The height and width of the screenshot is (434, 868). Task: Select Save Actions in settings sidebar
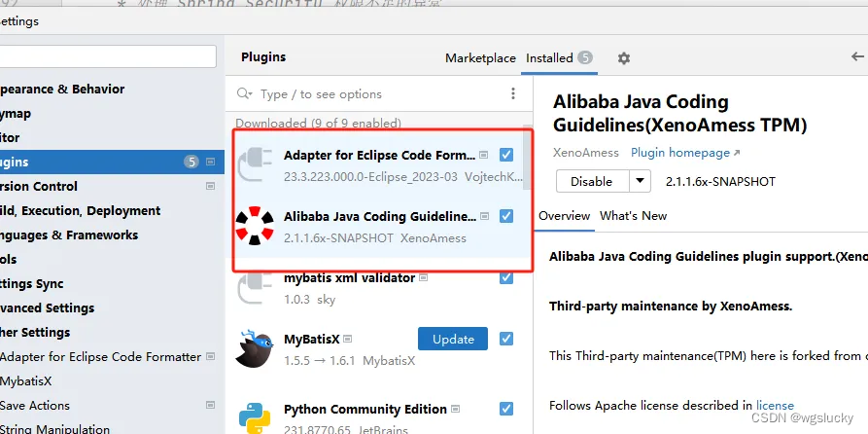(x=35, y=406)
